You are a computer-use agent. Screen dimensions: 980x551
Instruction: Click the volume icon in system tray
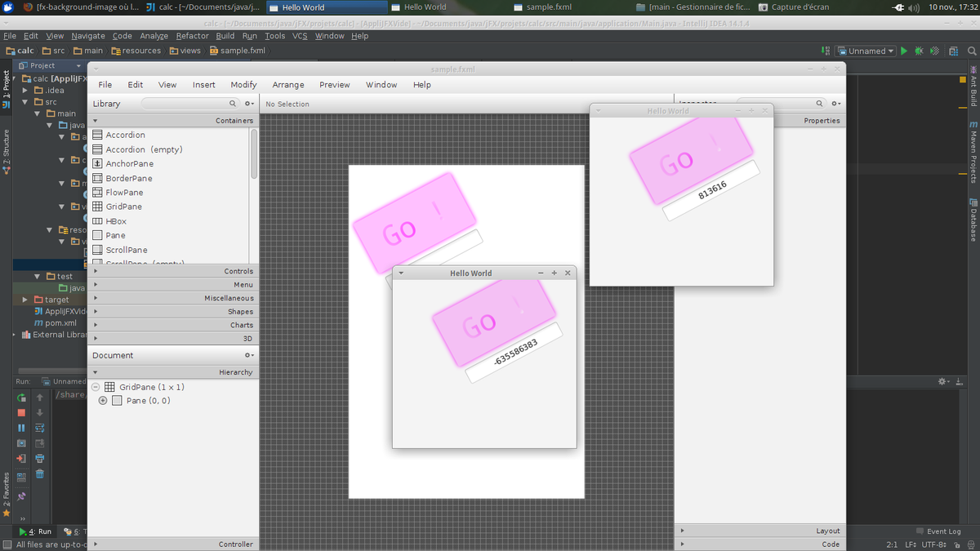(x=914, y=7)
